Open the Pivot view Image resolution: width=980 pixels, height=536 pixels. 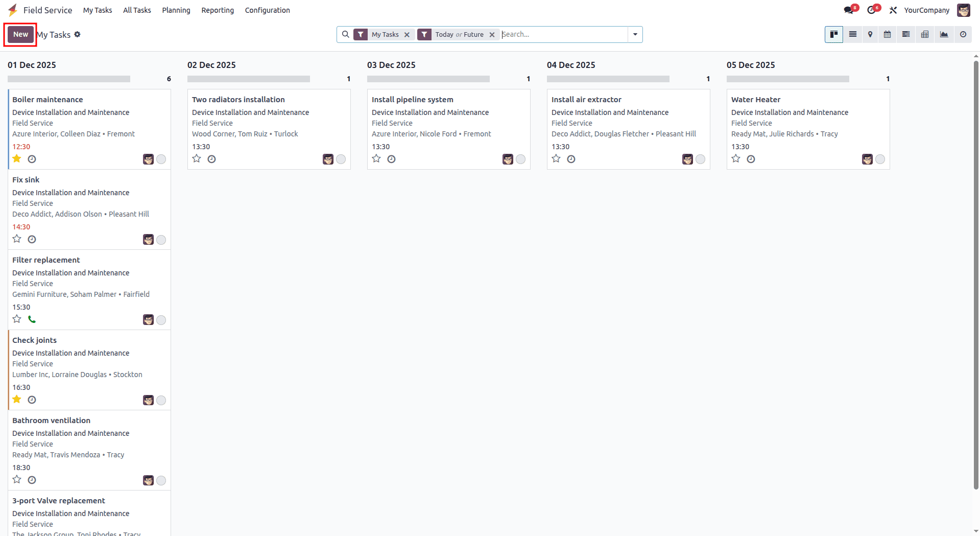pos(925,34)
